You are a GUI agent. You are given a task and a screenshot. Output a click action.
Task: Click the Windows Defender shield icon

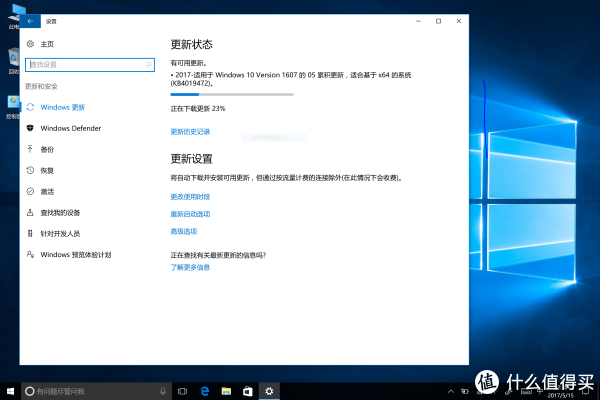(30, 128)
